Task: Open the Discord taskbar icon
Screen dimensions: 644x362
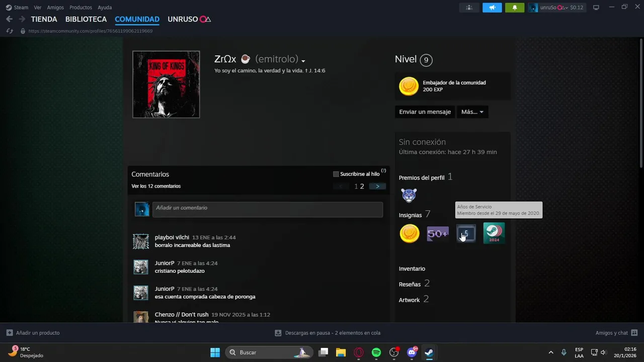Action: 412,352
